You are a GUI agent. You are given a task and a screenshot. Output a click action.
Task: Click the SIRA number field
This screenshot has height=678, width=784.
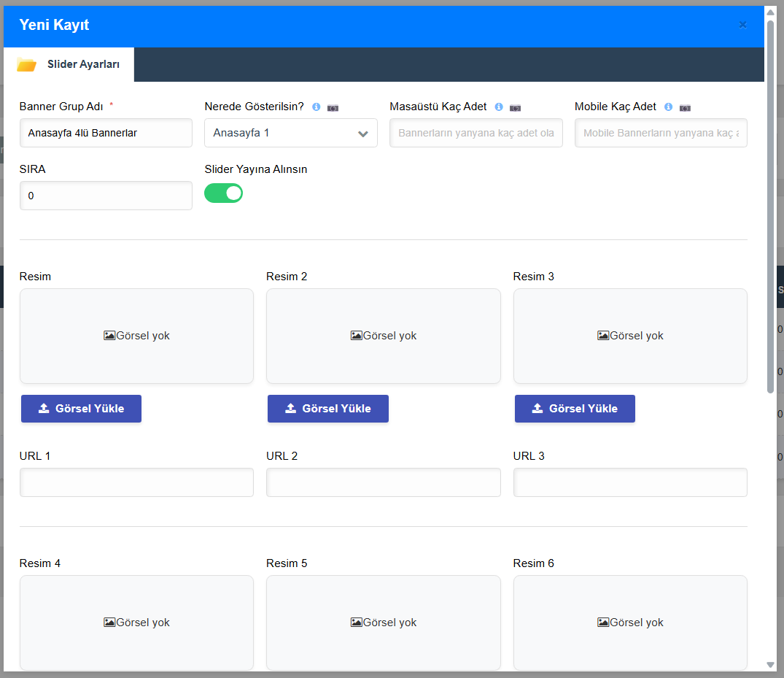106,196
